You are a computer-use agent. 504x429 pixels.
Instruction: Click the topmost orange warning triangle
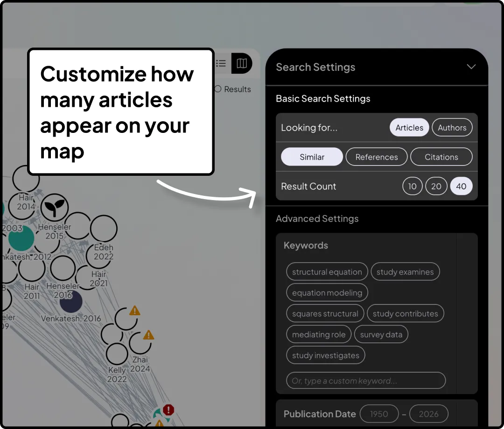tap(135, 311)
